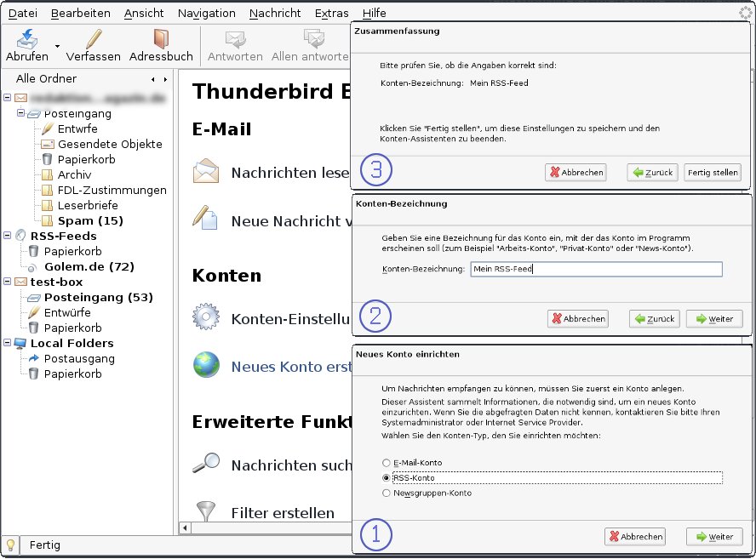The width and height of the screenshot is (756, 559).
Task: Open the Postausgang folder
Action: tap(79, 358)
